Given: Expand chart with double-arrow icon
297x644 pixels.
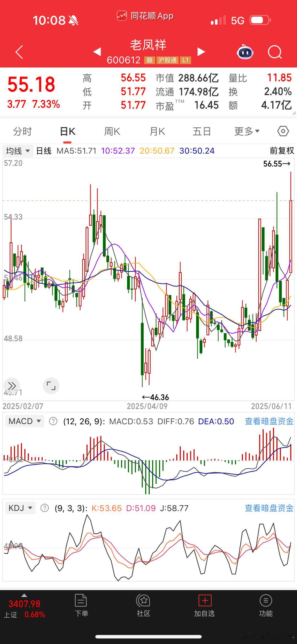Looking at the screenshot, I should click(x=12, y=386).
